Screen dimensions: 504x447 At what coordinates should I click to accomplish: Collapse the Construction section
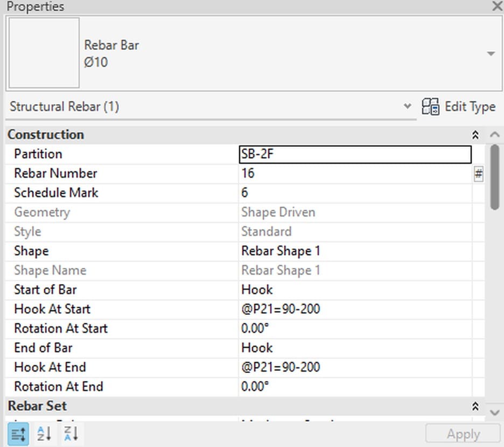click(475, 135)
